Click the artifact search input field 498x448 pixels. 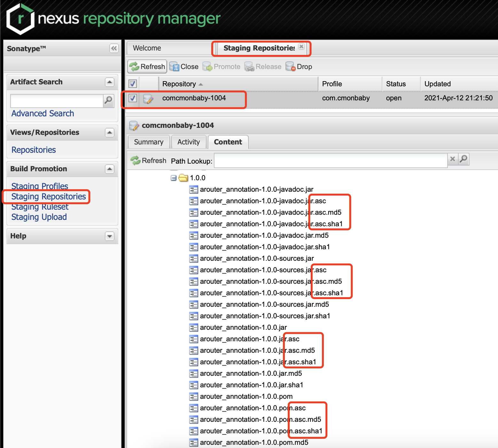57,101
